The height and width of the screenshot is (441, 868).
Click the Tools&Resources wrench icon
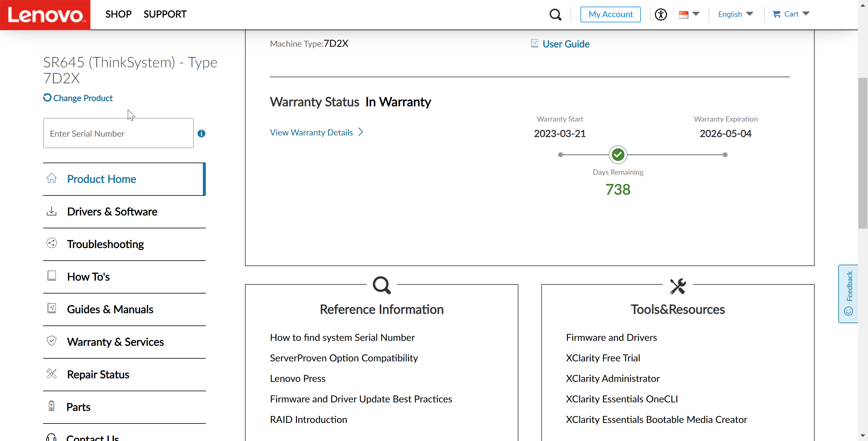click(678, 286)
